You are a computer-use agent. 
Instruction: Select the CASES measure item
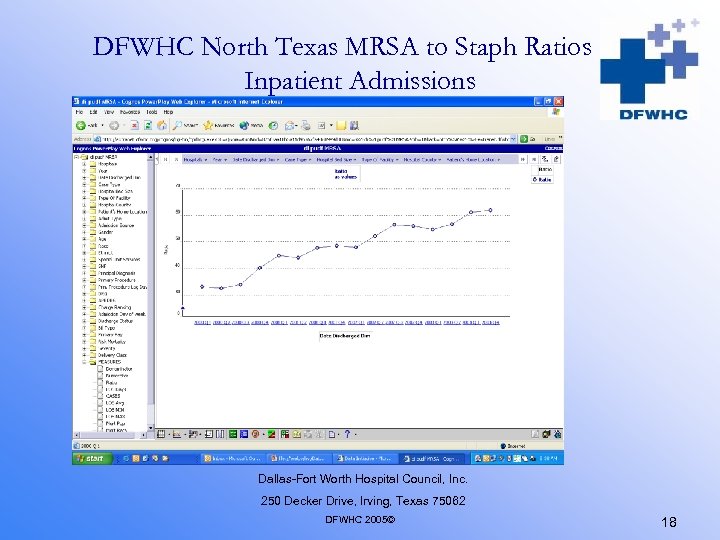[x=112, y=396]
